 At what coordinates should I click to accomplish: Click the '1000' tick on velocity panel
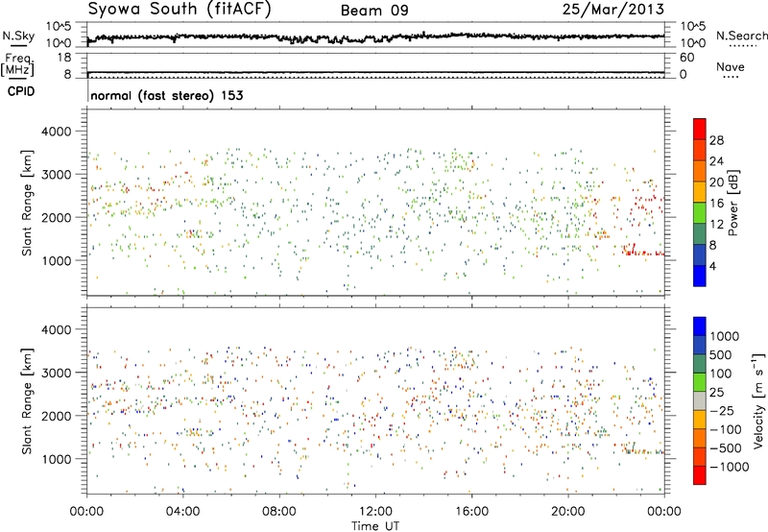pos(56,459)
